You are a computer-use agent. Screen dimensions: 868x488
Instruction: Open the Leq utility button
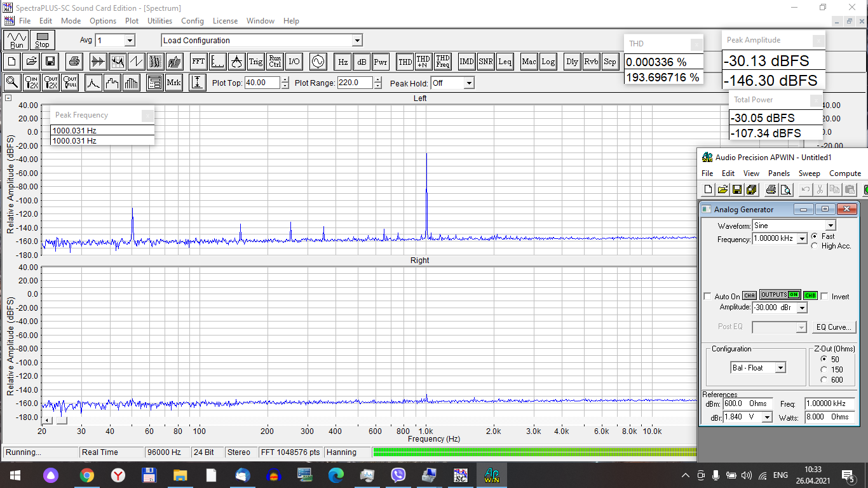pyautogui.click(x=505, y=62)
